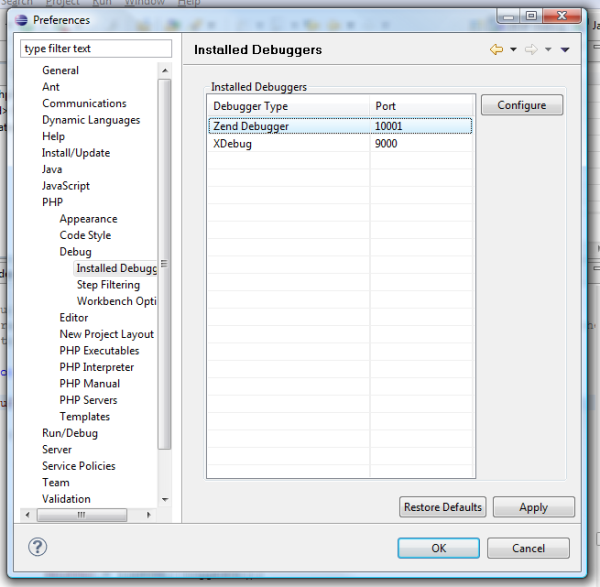Select the XDebug row
This screenshot has width=600, height=587.
pos(340,143)
